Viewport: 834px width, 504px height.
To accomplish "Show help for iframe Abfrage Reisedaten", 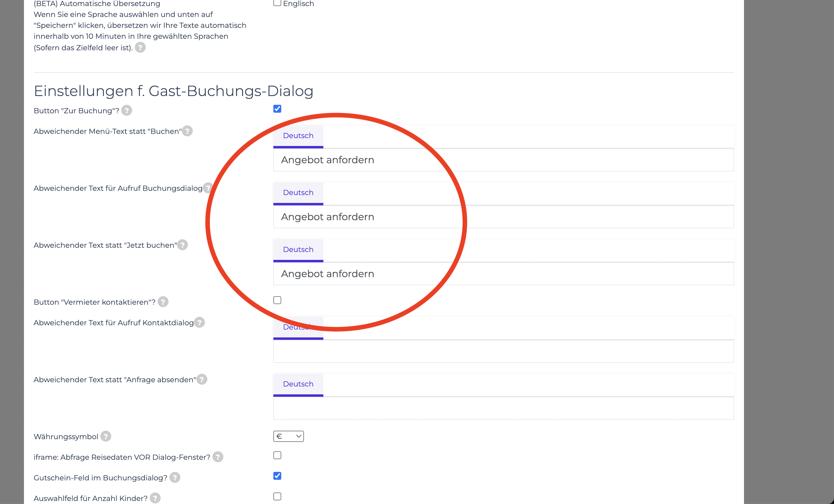I will (x=218, y=457).
